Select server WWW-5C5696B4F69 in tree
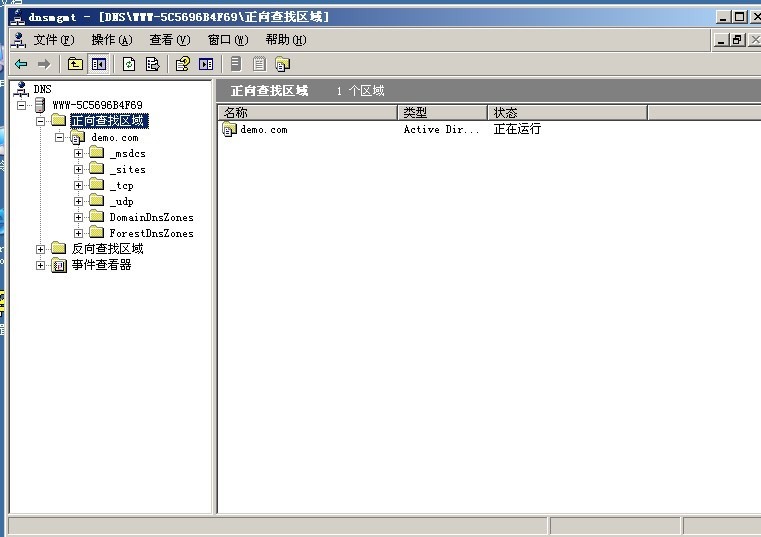This screenshot has width=761, height=537. click(97, 105)
